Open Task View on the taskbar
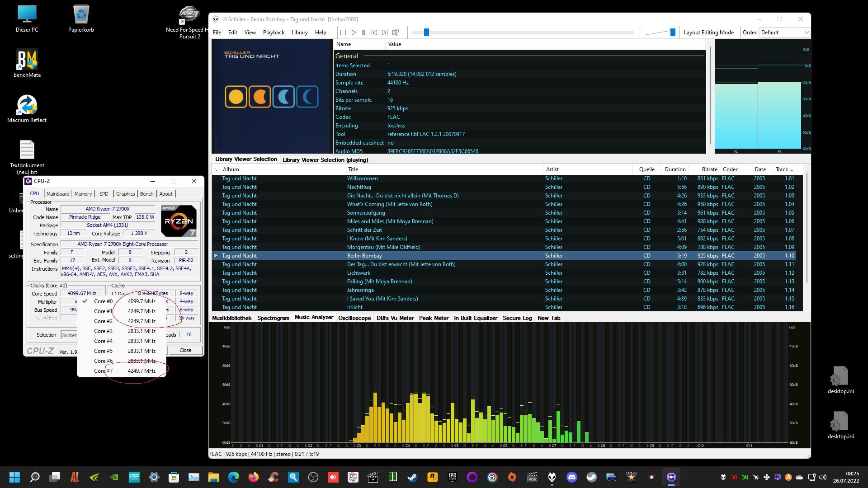 (x=55, y=477)
